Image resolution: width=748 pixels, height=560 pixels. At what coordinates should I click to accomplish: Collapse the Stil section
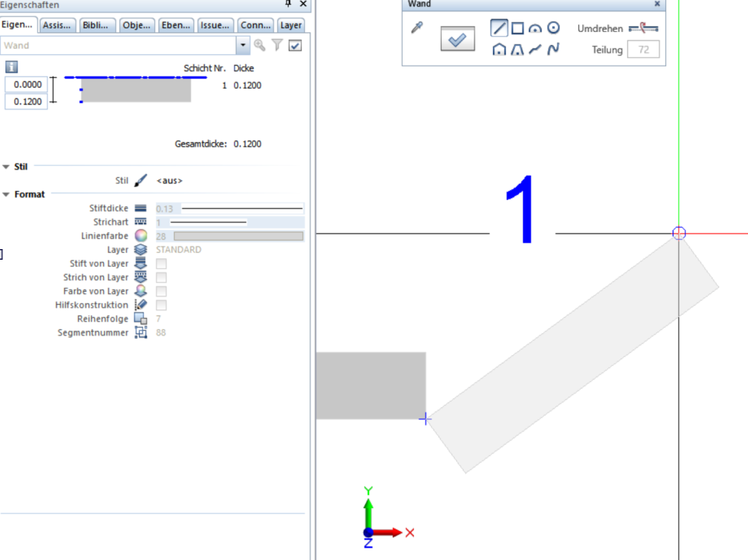6,167
